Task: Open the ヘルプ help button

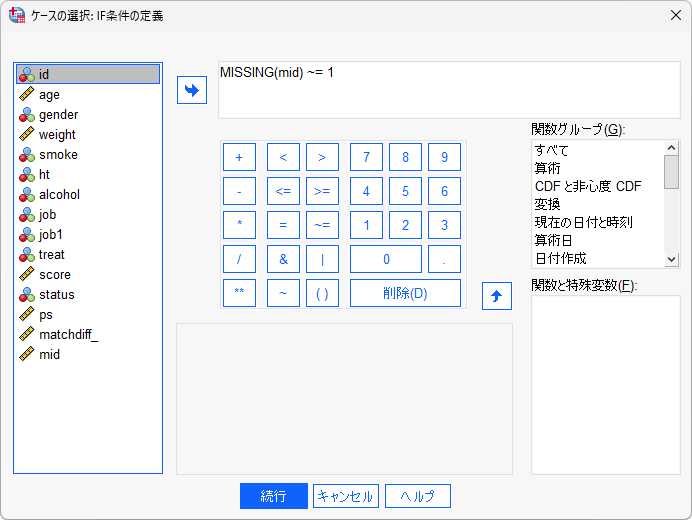Action: [417, 496]
